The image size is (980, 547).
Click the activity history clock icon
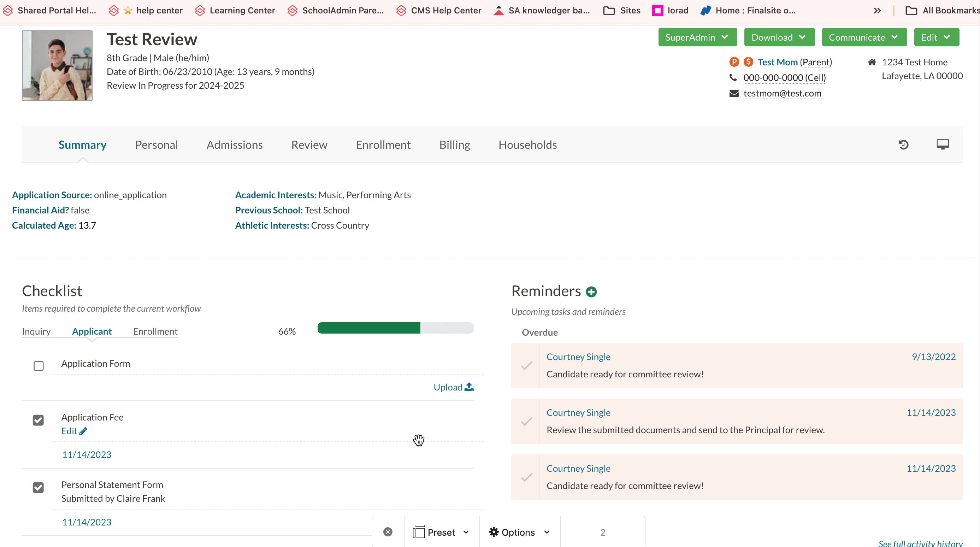904,145
